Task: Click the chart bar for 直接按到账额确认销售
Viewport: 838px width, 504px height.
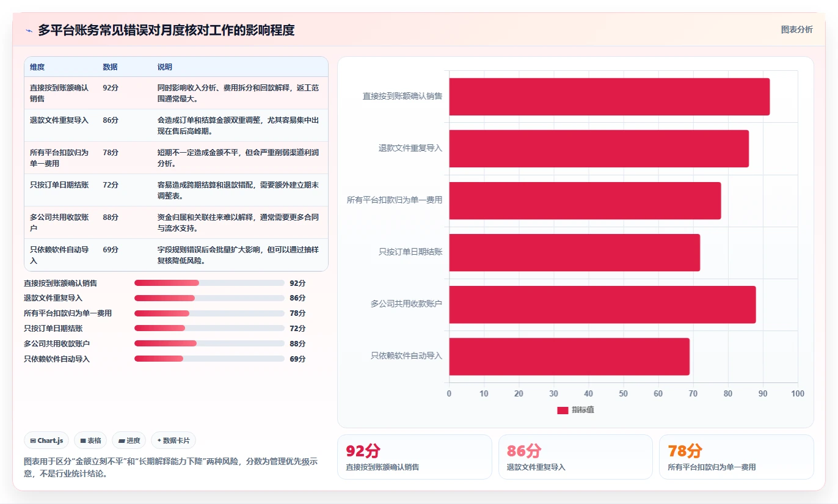Action: (x=610, y=97)
